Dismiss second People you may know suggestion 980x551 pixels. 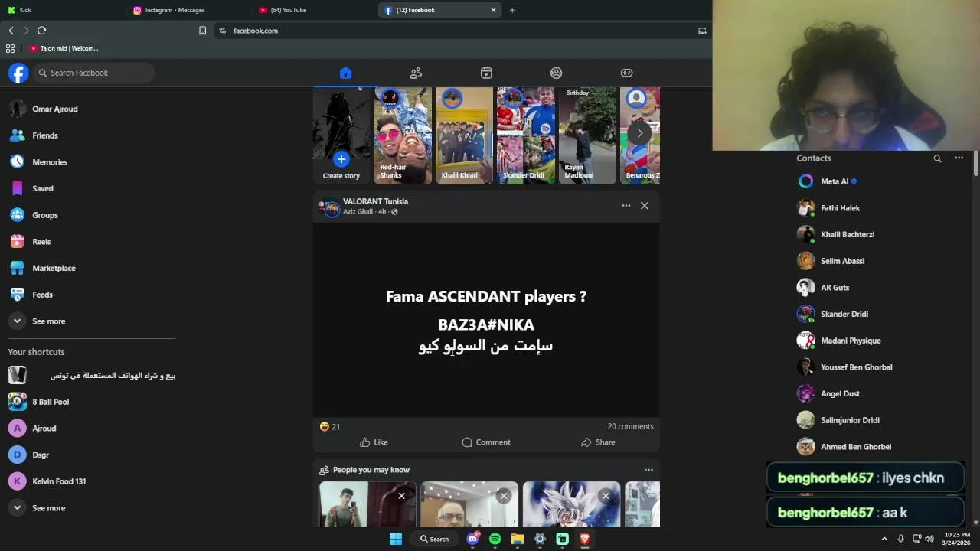[503, 496]
